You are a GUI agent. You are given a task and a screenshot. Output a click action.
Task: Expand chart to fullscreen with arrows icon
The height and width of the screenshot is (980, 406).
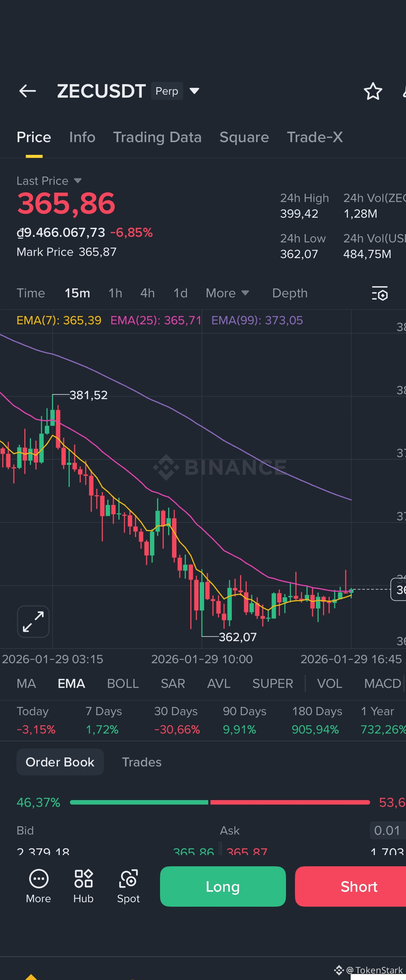(33, 621)
